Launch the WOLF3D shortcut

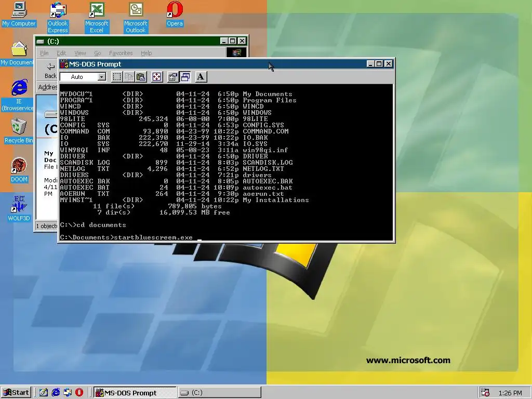point(19,209)
